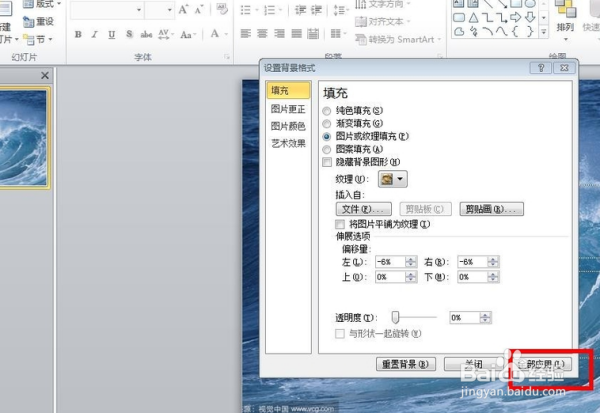Image resolution: width=600 pixels, height=413 pixels.
Task: Open character spacing (AV) options
Action: [165, 34]
